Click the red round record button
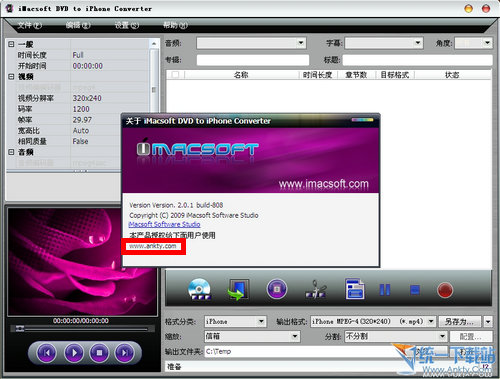Image resolution: width=500 pixels, height=379 pixels. [445, 290]
